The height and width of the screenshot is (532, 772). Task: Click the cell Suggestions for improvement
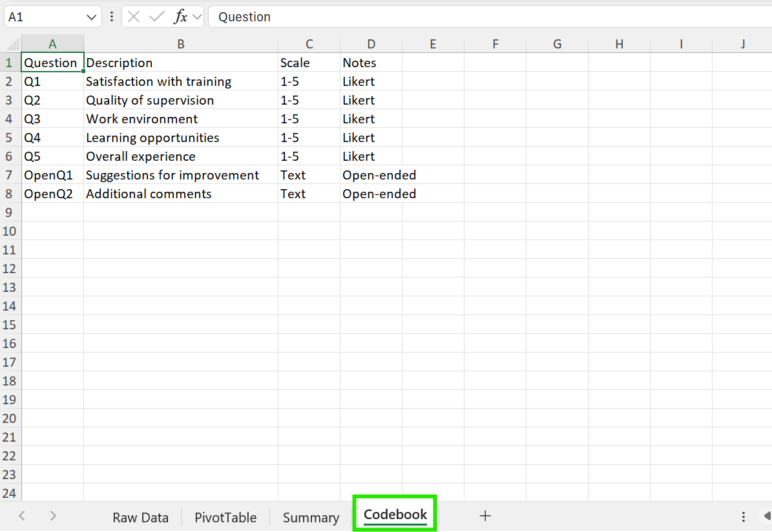(x=181, y=175)
